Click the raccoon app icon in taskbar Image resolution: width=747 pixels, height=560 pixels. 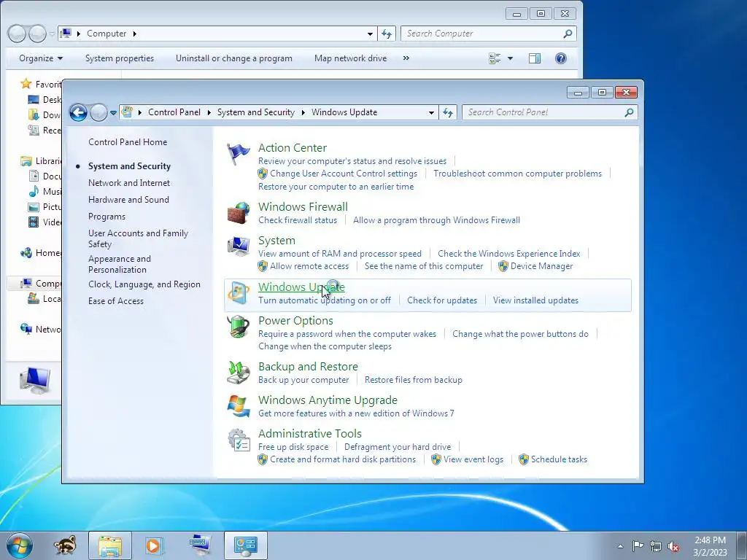[x=64, y=545]
